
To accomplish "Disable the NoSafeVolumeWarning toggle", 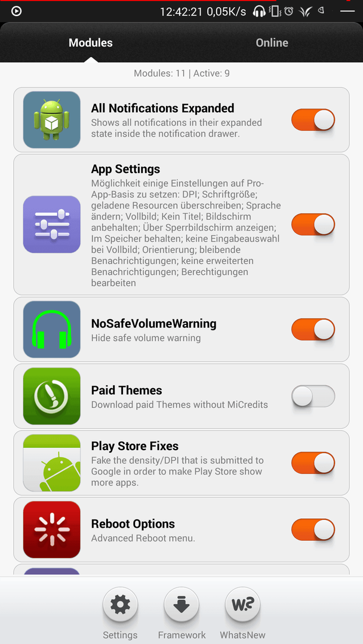I will [313, 329].
